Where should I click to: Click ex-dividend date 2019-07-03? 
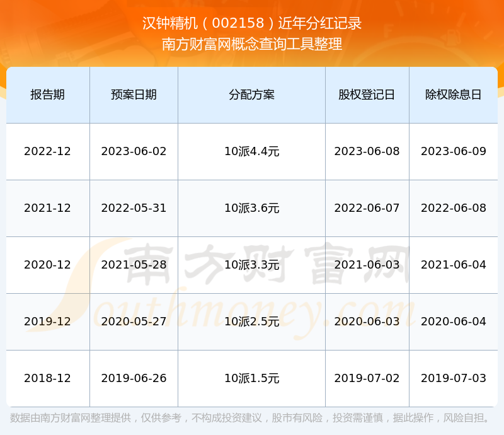coord(453,378)
